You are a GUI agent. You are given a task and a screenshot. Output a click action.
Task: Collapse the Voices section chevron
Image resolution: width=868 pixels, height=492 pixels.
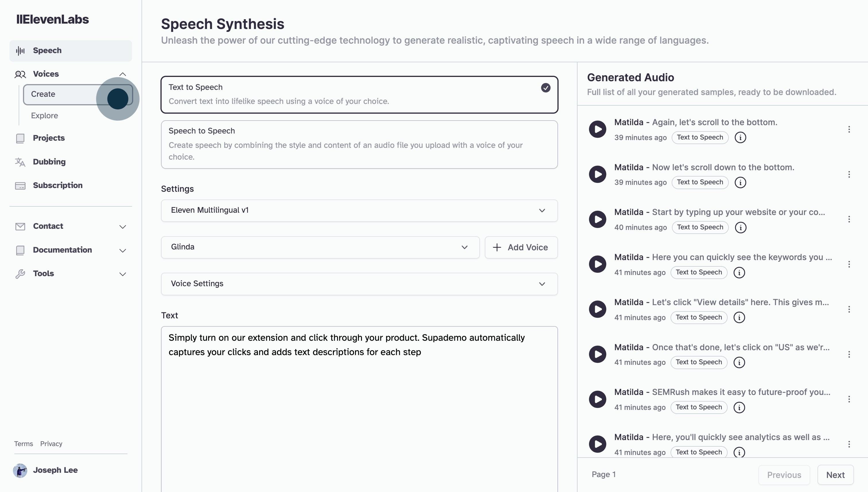click(x=123, y=74)
